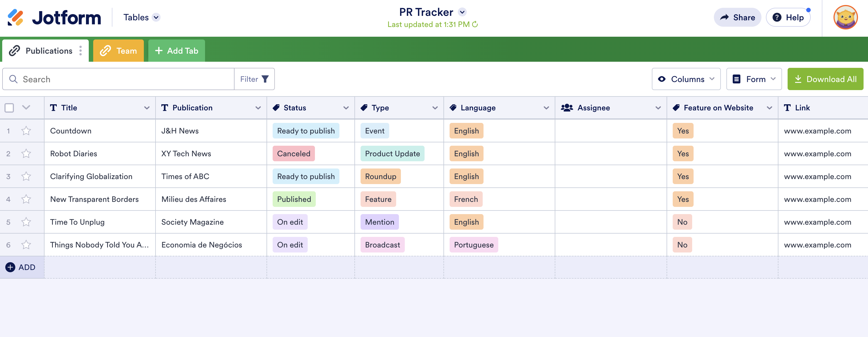The width and height of the screenshot is (868, 337).
Task: Click the Canceled status tag
Action: (294, 153)
